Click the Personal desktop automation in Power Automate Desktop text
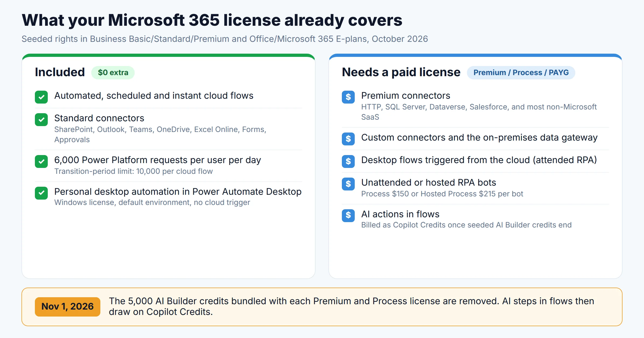 pyautogui.click(x=178, y=192)
